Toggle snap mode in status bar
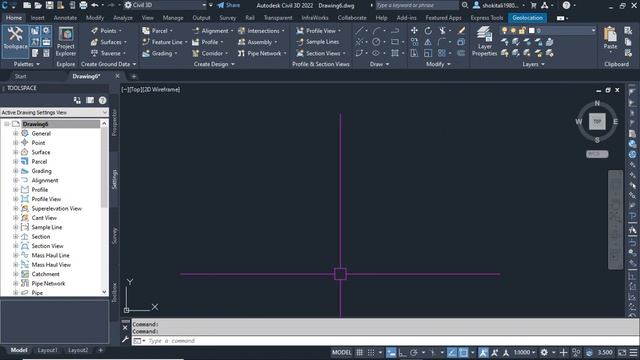Viewport: 640px width, 360px height. tap(371, 352)
